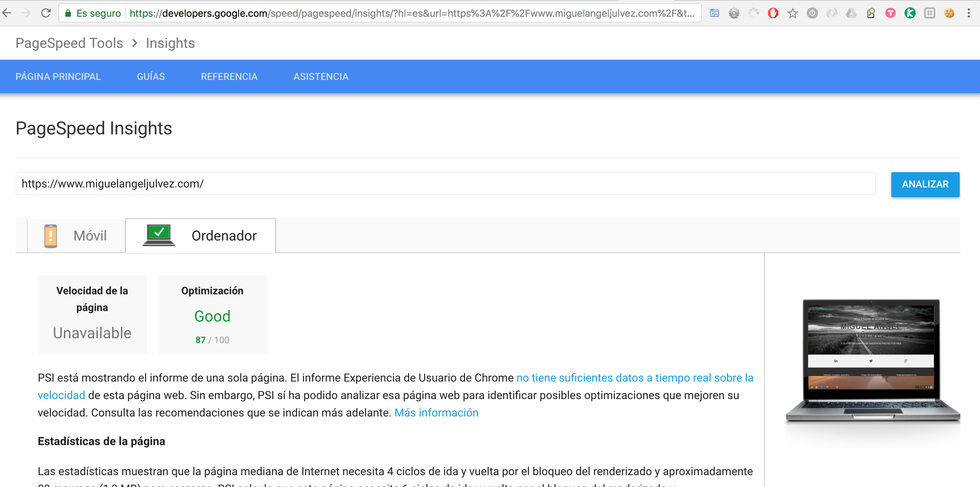Open the gray gear extension icon

coord(734,13)
